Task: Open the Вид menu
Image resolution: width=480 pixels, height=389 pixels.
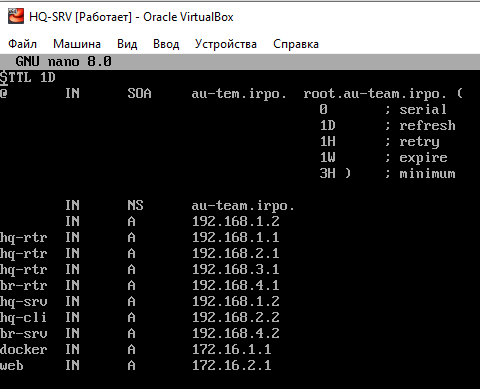Action: [127, 44]
